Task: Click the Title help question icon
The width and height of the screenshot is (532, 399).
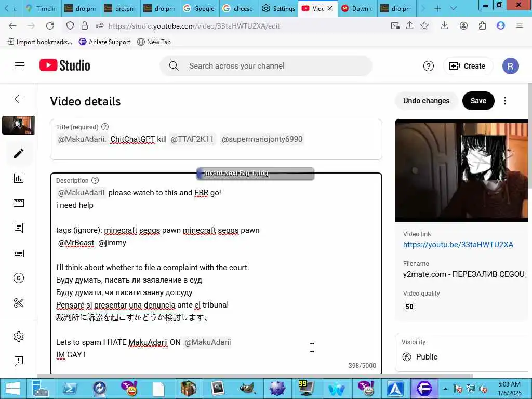Action: [105, 127]
